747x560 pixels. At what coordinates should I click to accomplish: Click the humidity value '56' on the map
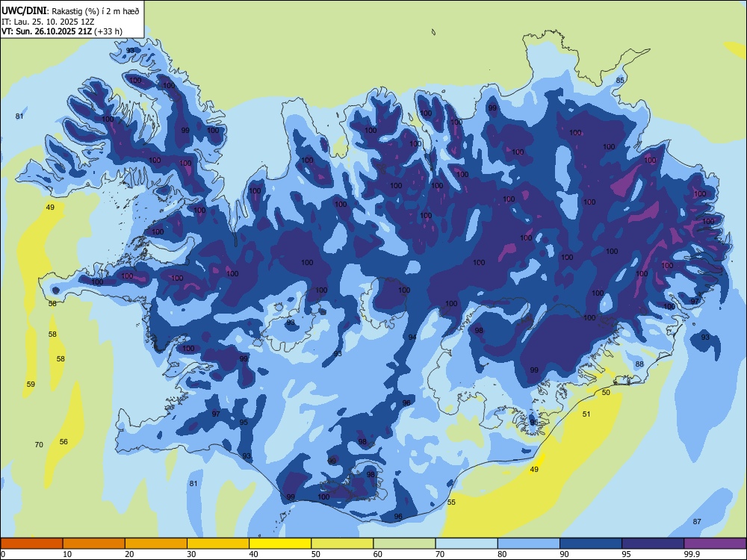(x=63, y=441)
